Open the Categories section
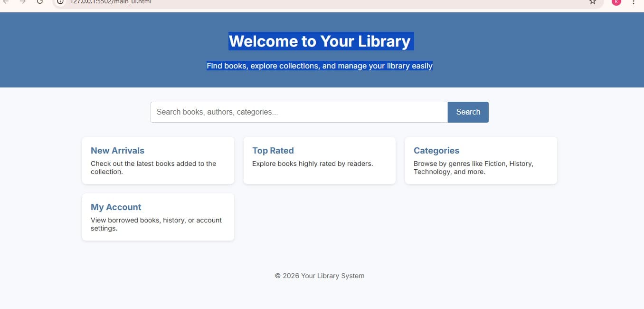The image size is (644, 309). coord(436,150)
